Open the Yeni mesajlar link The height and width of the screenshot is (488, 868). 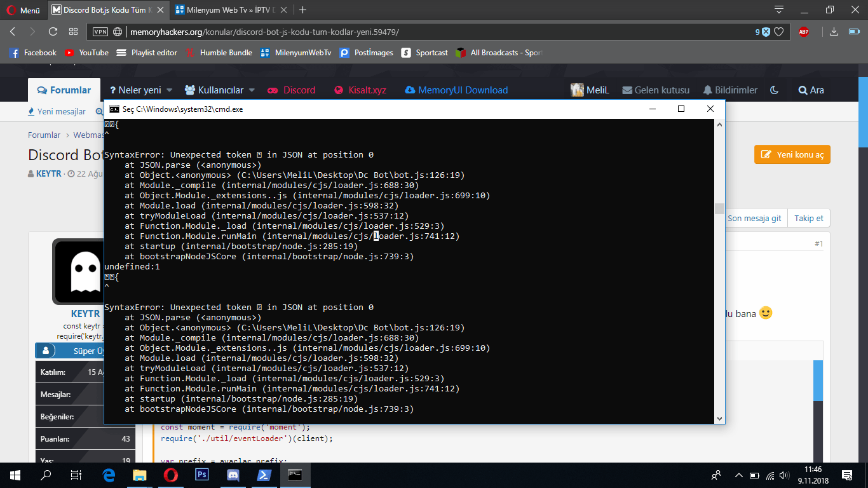(57, 111)
